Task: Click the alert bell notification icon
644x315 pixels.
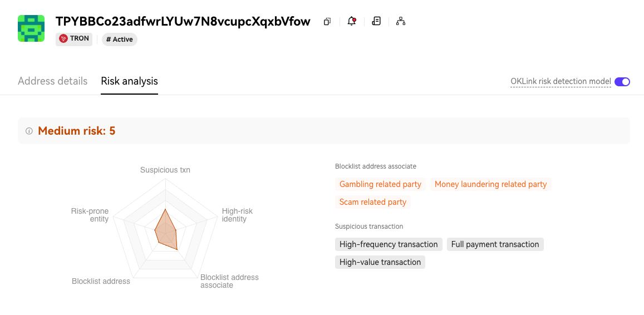Action: tap(352, 22)
